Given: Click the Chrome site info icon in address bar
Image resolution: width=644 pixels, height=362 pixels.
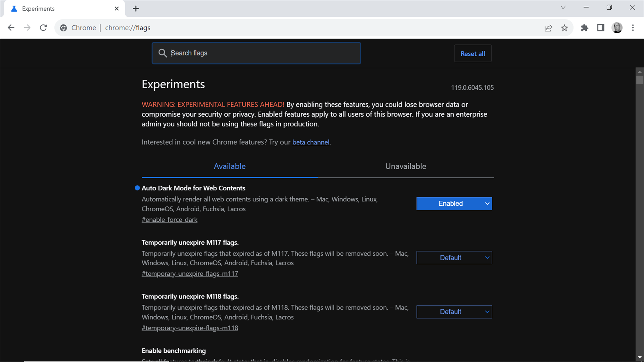Looking at the screenshot, I should (x=63, y=28).
